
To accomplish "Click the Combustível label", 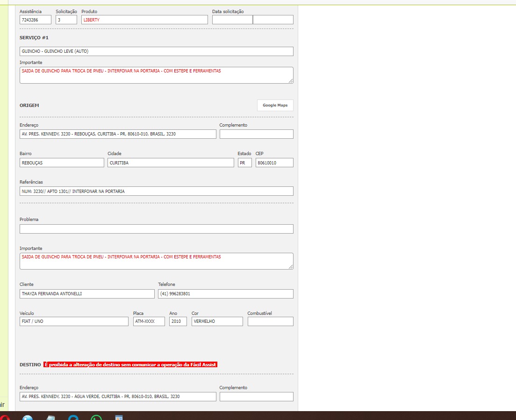I will (x=260, y=313).
